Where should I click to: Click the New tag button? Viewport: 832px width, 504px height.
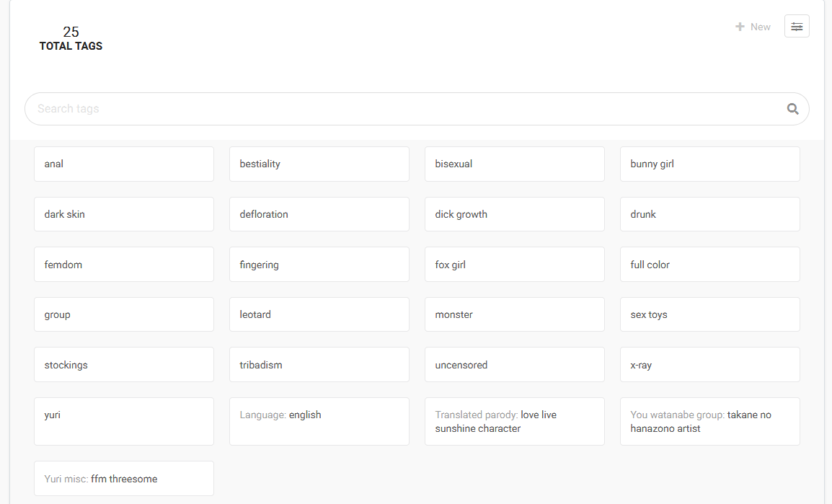753,26
